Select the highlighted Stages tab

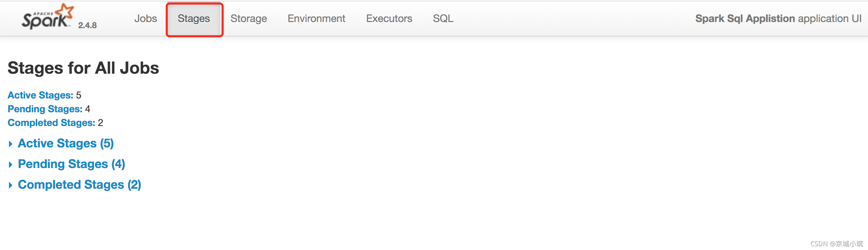[x=194, y=19]
